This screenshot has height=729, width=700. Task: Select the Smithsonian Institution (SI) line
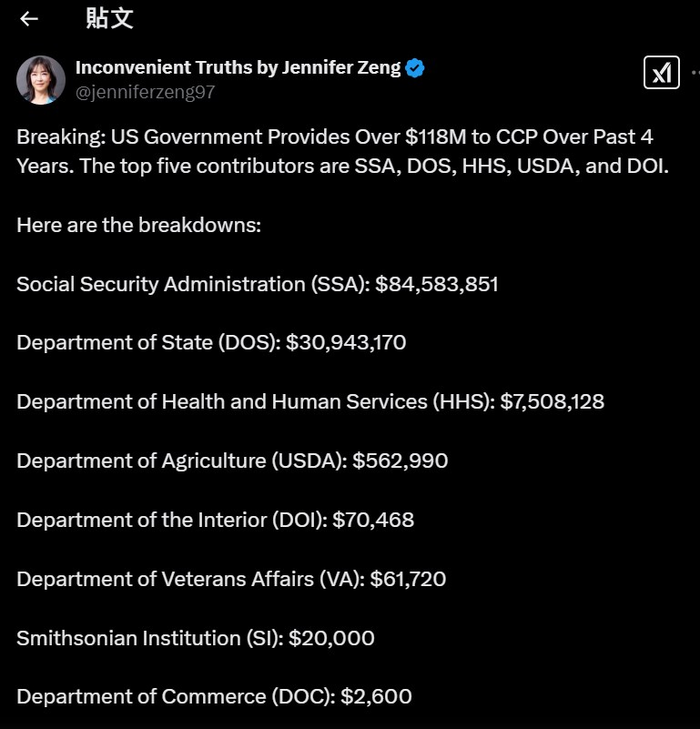[195, 638]
